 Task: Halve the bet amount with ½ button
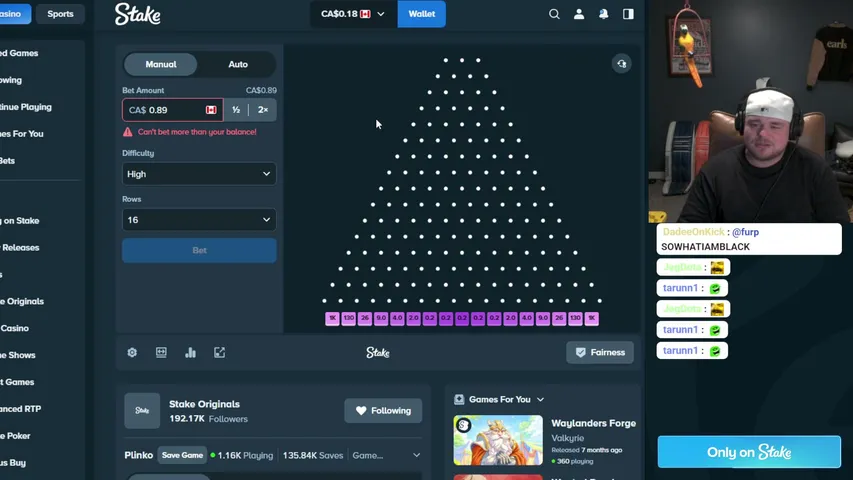point(236,110)
